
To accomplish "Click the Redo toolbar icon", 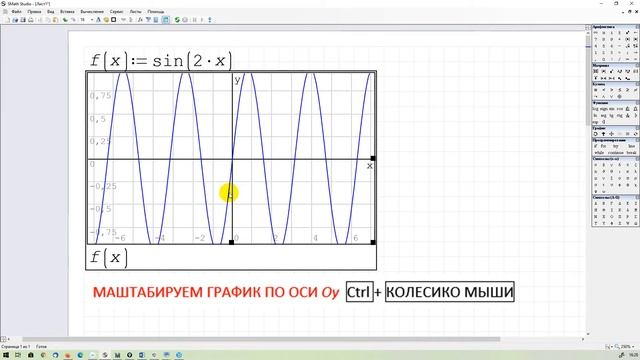I will (73, 20).
